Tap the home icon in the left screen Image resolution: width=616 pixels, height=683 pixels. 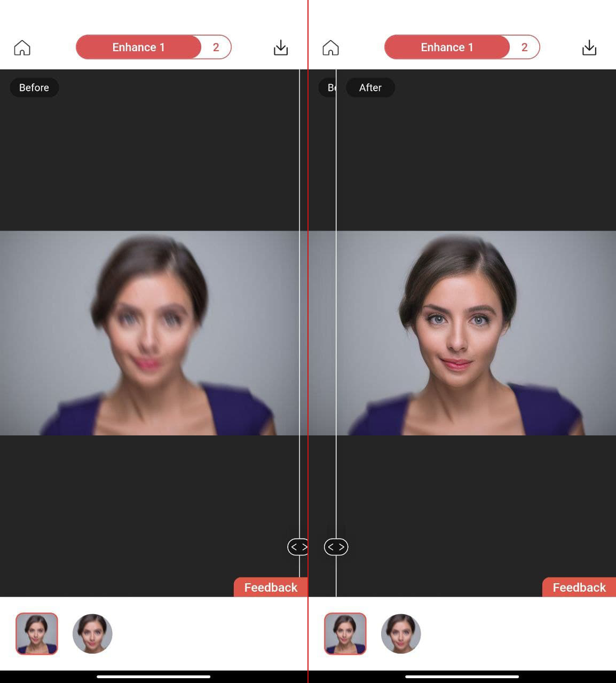click(x=22, y=47)
